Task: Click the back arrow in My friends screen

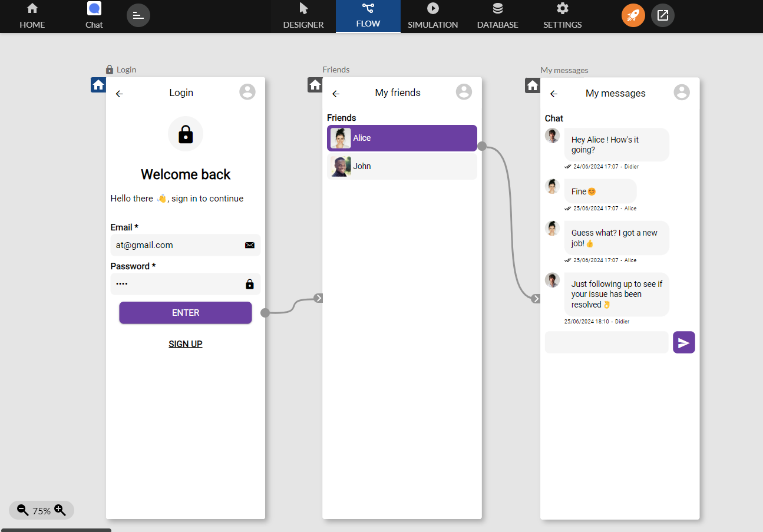Action: [336, 94]
